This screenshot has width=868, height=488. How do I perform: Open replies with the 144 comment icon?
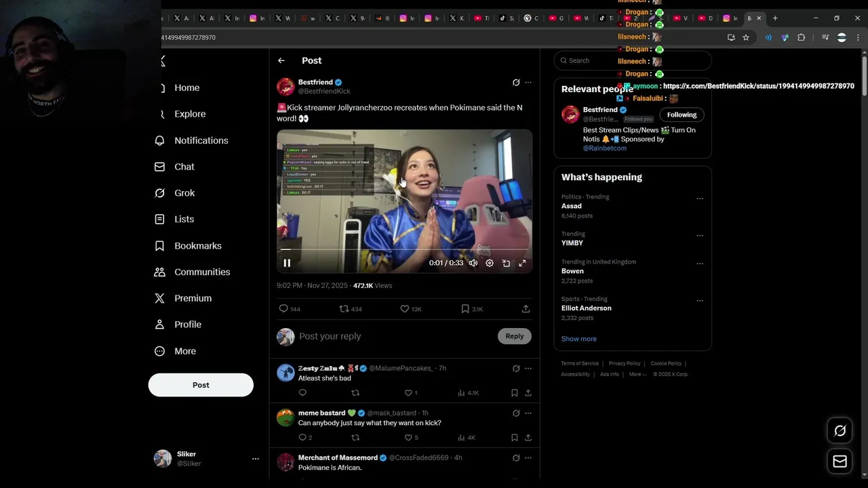(284, 309)
